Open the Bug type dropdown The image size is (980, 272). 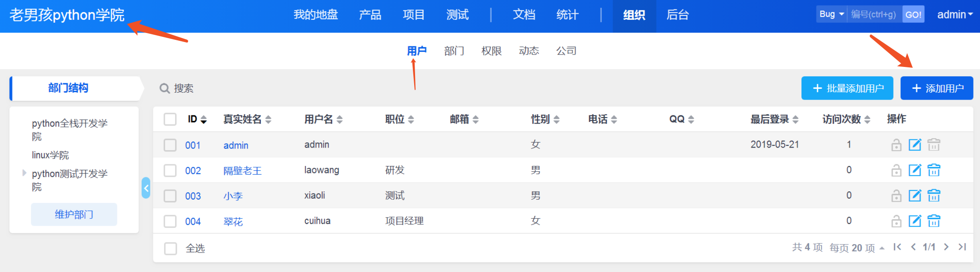pyautogui.click(x=831, y=14)
